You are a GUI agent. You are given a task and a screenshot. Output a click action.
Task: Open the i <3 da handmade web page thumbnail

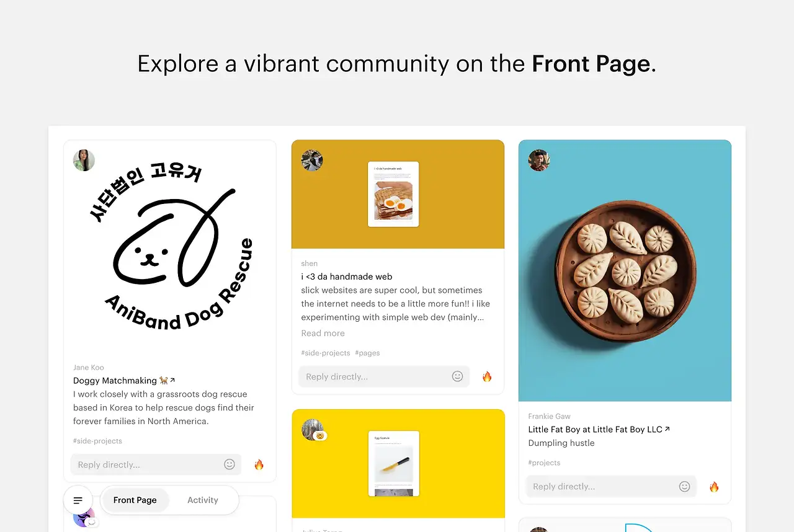pyautogui.click(x=393, y=194)
